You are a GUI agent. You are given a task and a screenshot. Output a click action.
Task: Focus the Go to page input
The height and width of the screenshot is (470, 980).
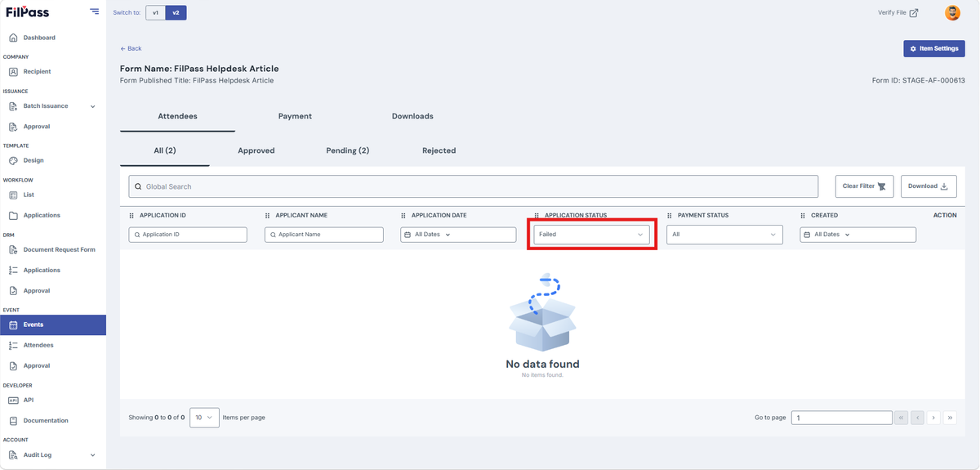point(842,418)
